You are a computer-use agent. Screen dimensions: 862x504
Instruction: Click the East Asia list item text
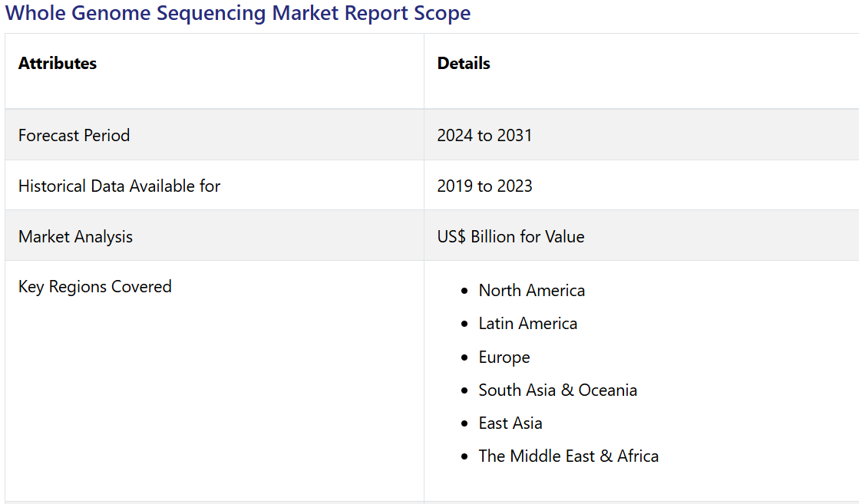tap(510, 423)
